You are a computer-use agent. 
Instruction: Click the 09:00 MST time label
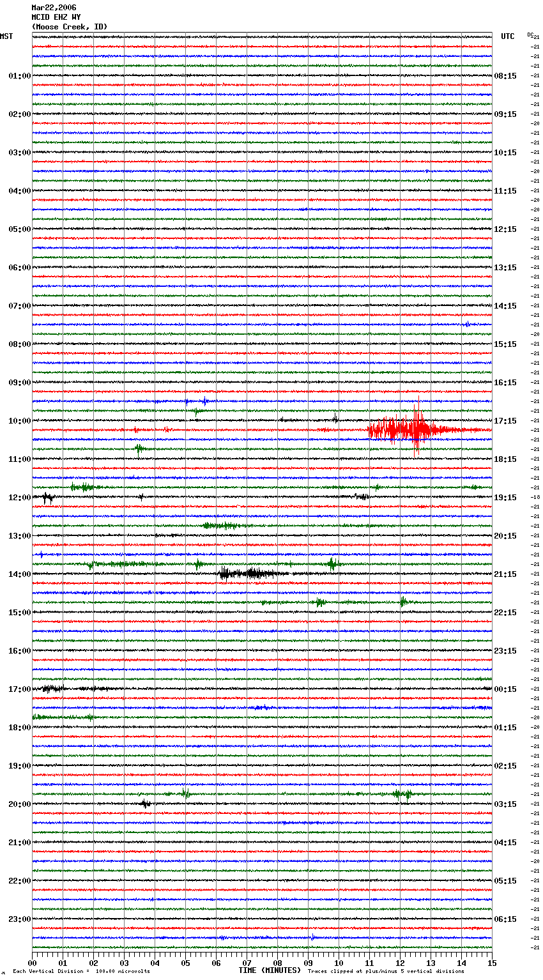click(20, 383)
